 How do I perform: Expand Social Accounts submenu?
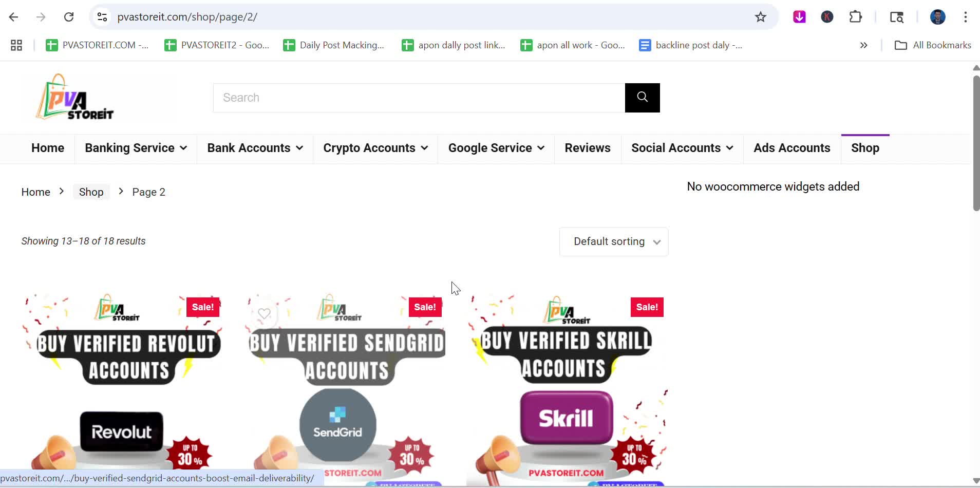pyautogui.click(x=682, y=148)
